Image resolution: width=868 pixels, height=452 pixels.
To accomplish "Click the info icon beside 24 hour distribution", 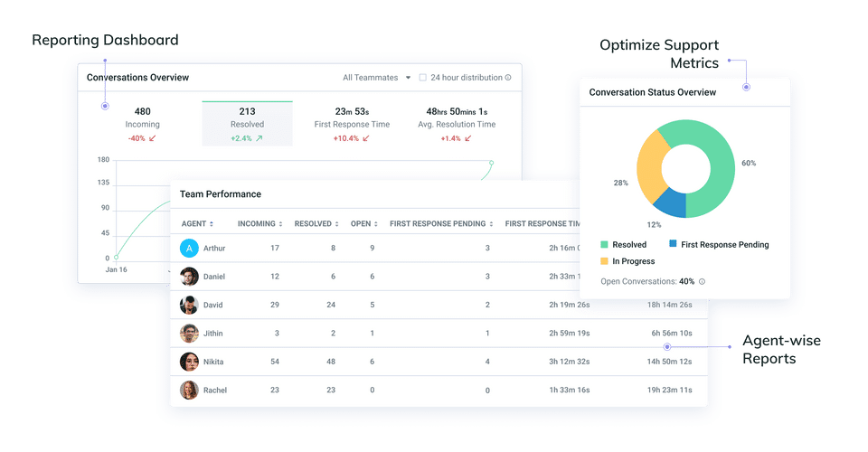I will click(x=508, y=78).
